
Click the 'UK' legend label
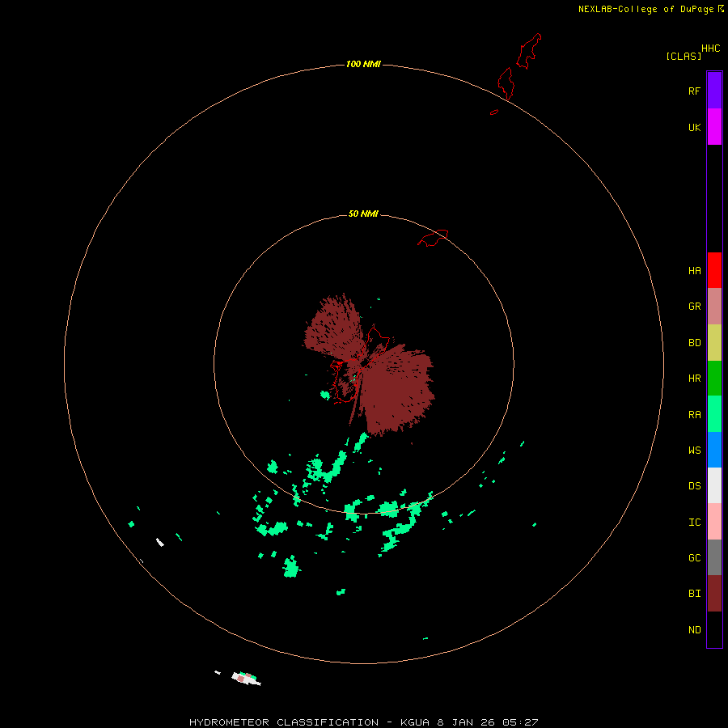pyautogui.click(x=694, y=127)
